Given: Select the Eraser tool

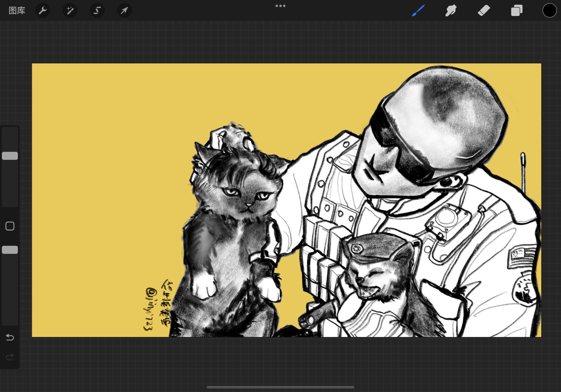Looking at the screenshot, I should pyautogui.click(x=484, y=10).
